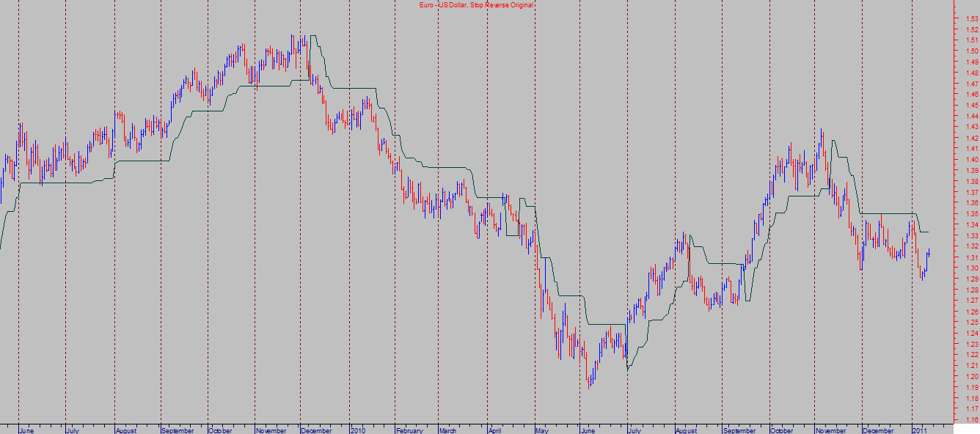Click the 2010 label on the time axis

click(x=358, y=430)
